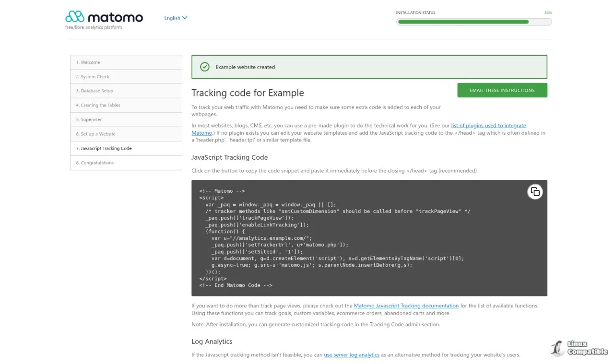Go to step 8. Congratulations

point(126,163)
